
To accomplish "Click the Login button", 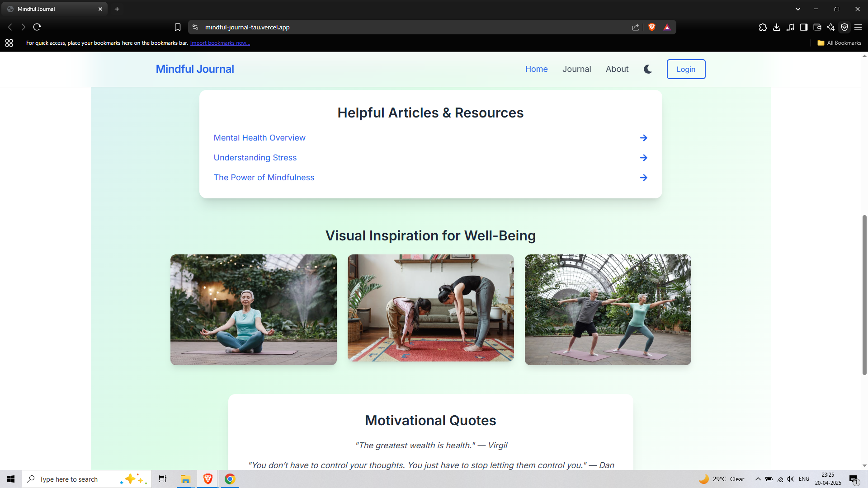I will pyautogui.click(x=686, y=69).
